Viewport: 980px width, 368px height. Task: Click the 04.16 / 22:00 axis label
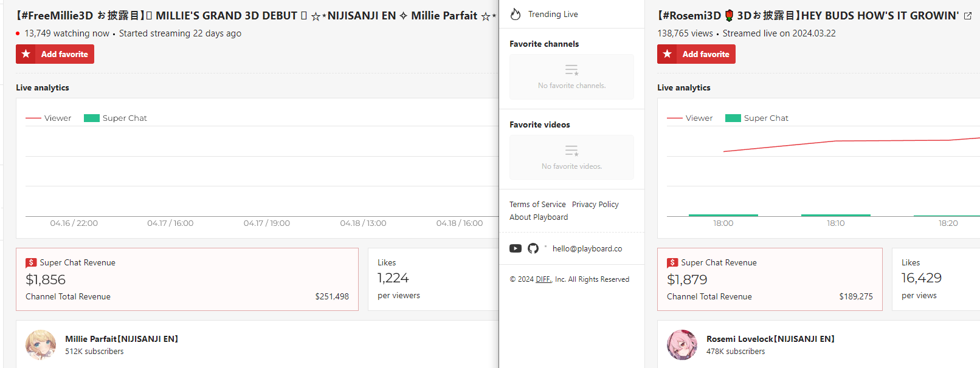pos(74,223)
